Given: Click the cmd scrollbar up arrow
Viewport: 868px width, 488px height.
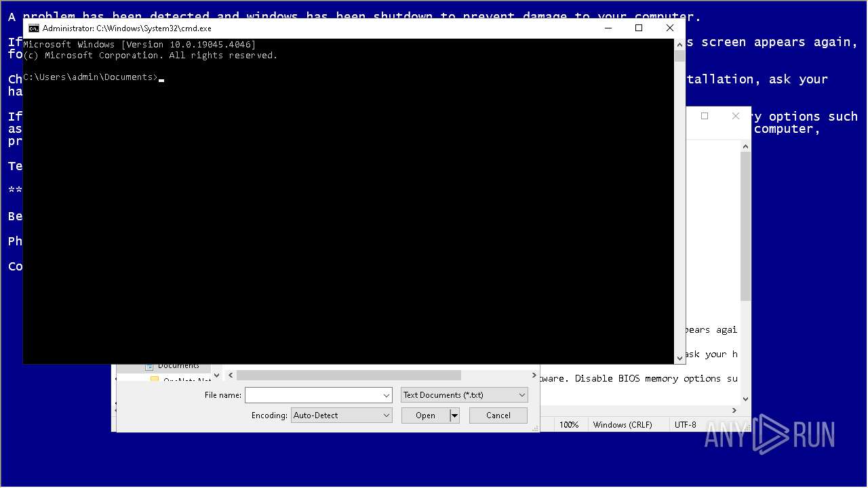Looking at the screenshot, I should point(679,45).
